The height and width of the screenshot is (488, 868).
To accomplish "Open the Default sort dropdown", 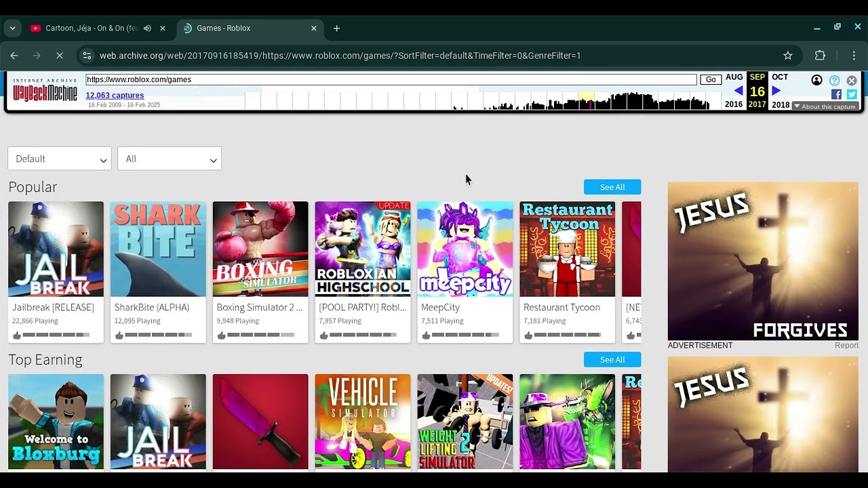I will (x=60, y=159).
